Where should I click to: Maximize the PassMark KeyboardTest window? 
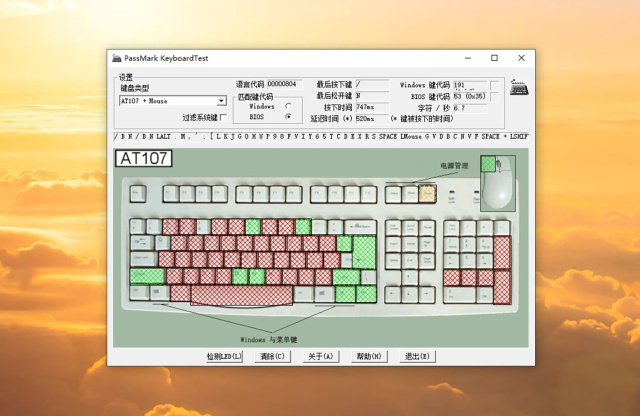tap(494, 58)
